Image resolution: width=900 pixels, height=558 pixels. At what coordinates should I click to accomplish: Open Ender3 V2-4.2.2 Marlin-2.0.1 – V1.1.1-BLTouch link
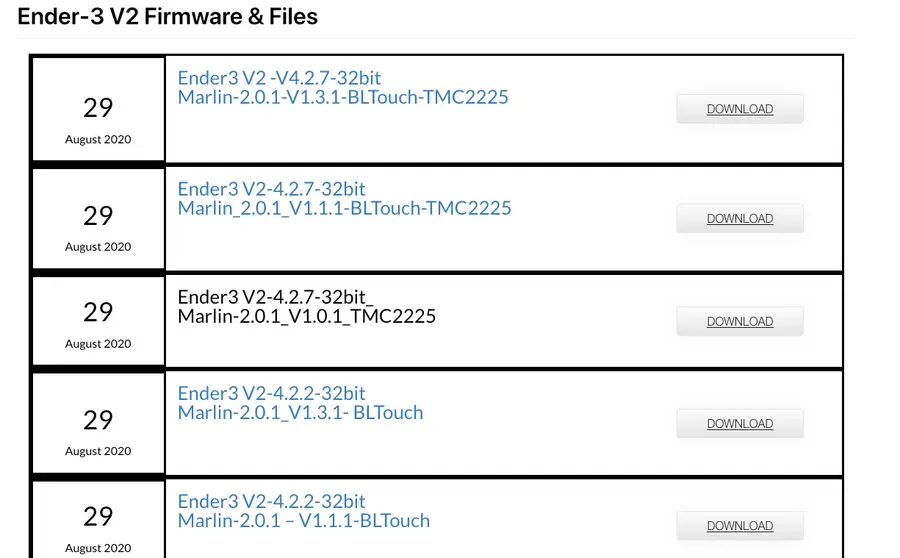[x=304, y=511]
